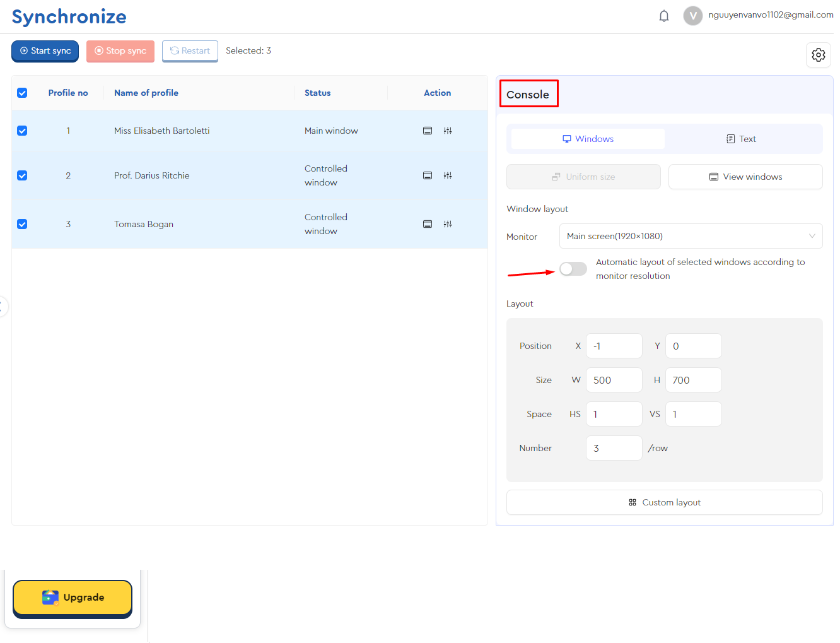Viewport: 840px width, 643px height.
Task: Click window icon for Miss Elisabeth Bartoletti
Action: pos(428,131)
